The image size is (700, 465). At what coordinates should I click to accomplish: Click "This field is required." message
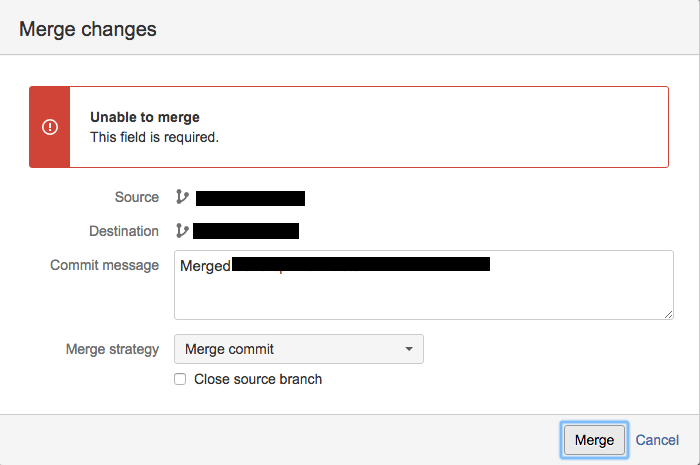[x=154, y=137]
